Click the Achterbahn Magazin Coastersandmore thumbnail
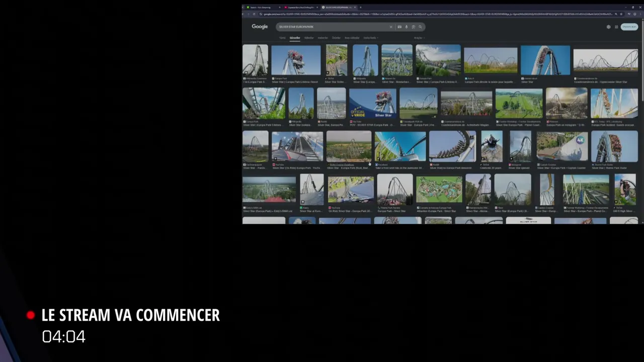 466,103
